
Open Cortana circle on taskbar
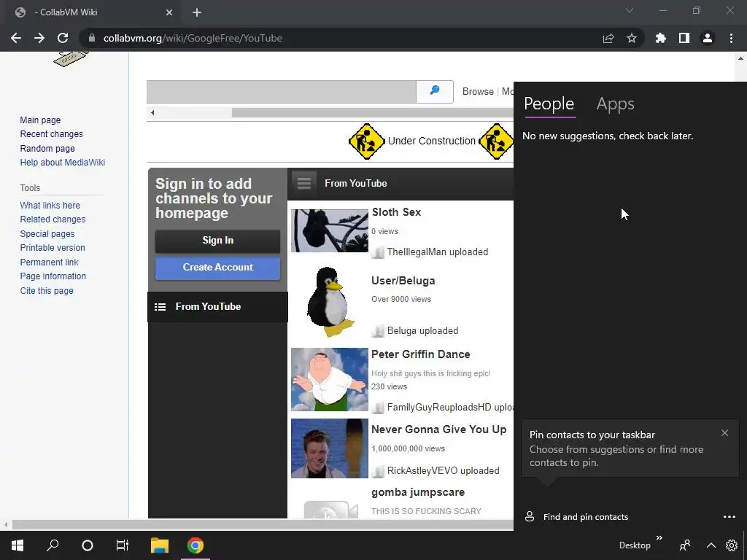point(88,545)
